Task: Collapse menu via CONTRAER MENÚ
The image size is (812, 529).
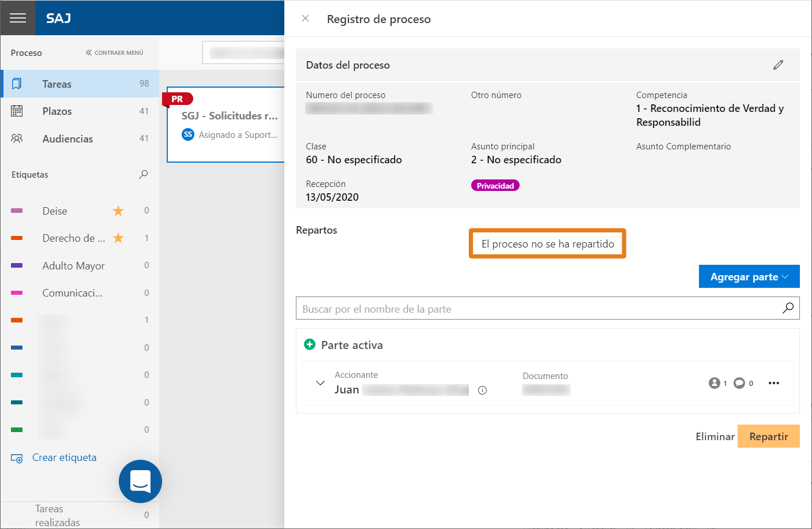Action: coord(115,52)
